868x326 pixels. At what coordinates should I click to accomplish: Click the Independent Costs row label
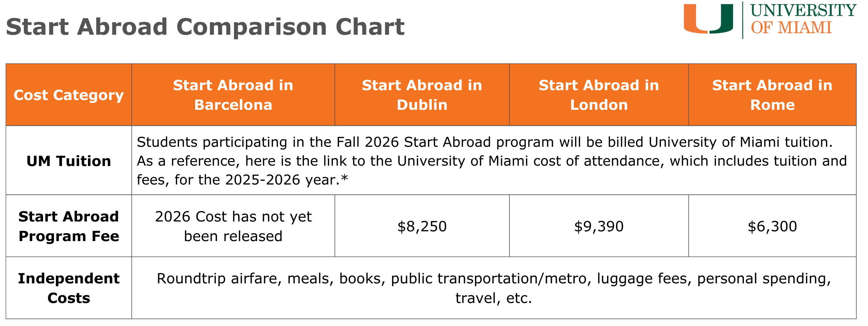(69, 288)
